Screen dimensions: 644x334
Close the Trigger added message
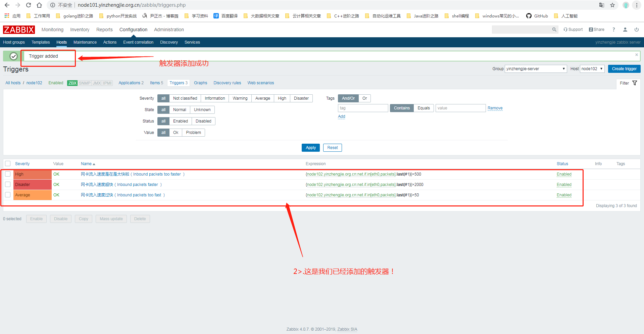[637, 55]
